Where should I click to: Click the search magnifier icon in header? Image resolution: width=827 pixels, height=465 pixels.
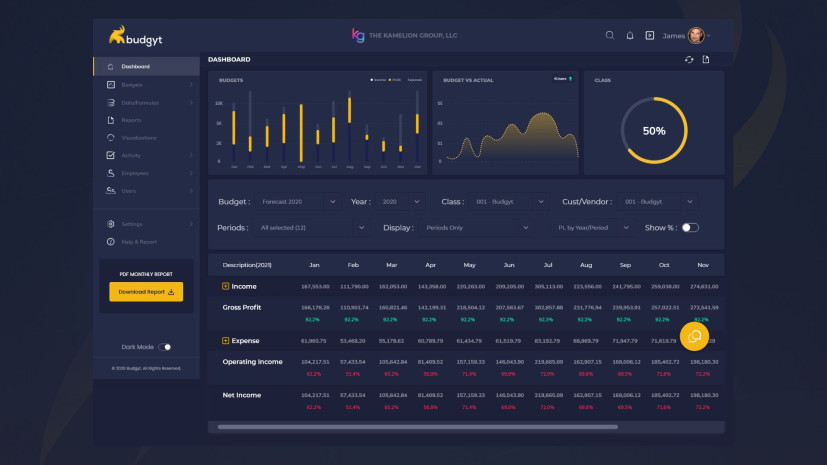coord(610,35)
